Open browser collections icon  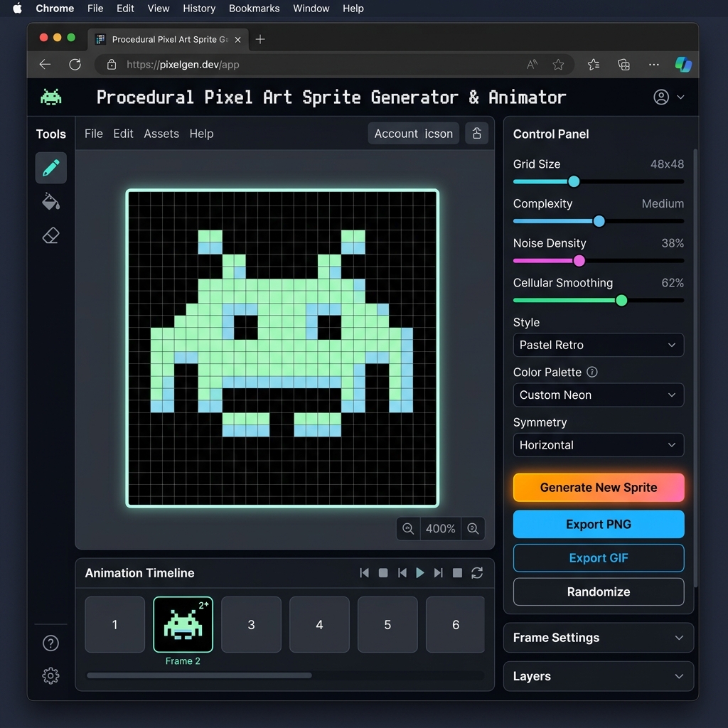623,65
